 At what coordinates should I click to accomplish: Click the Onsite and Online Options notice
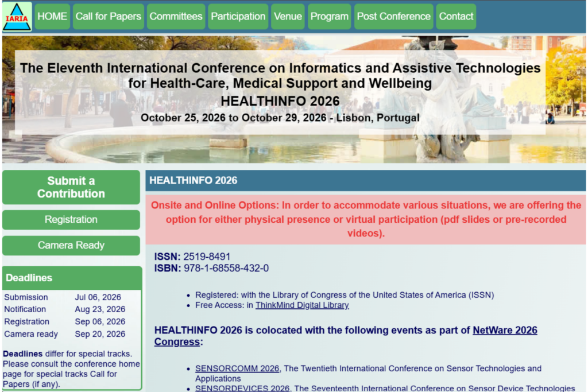pos(366,219)
